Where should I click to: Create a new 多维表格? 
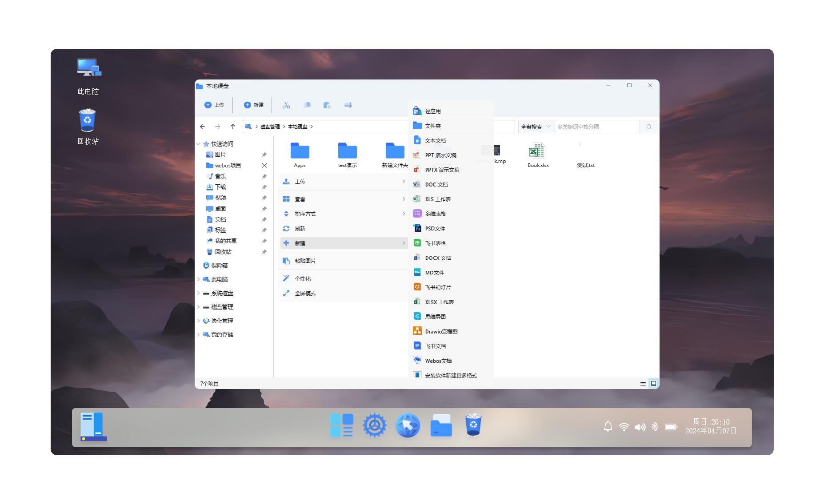pos(451,214)
